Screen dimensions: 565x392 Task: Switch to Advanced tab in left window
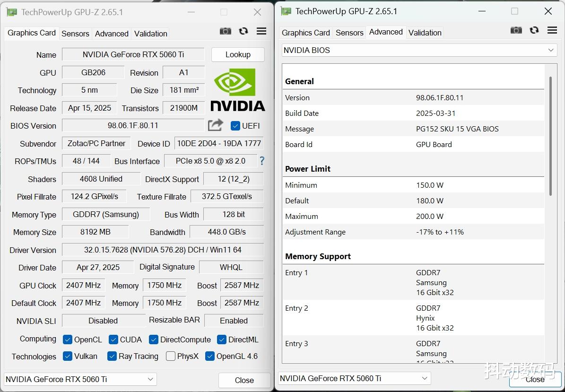[x=111, y=34]
